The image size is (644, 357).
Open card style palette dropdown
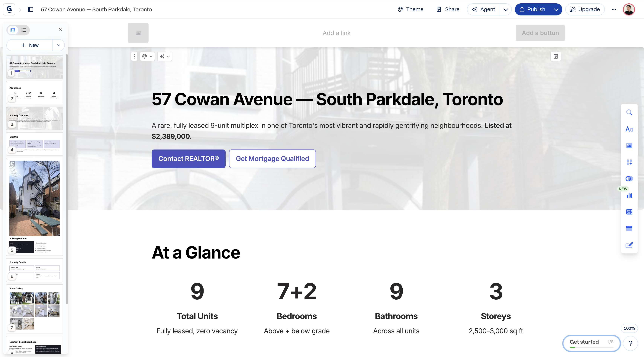147,56
